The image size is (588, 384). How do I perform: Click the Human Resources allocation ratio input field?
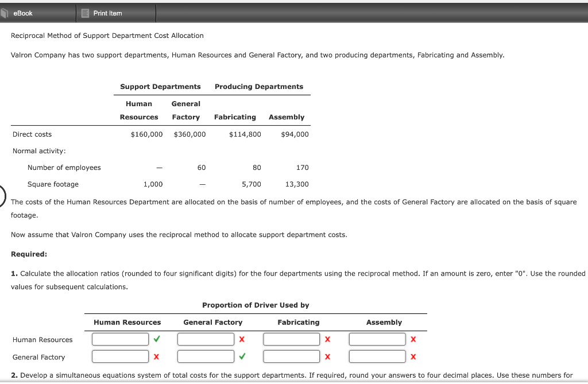point(120,339)
